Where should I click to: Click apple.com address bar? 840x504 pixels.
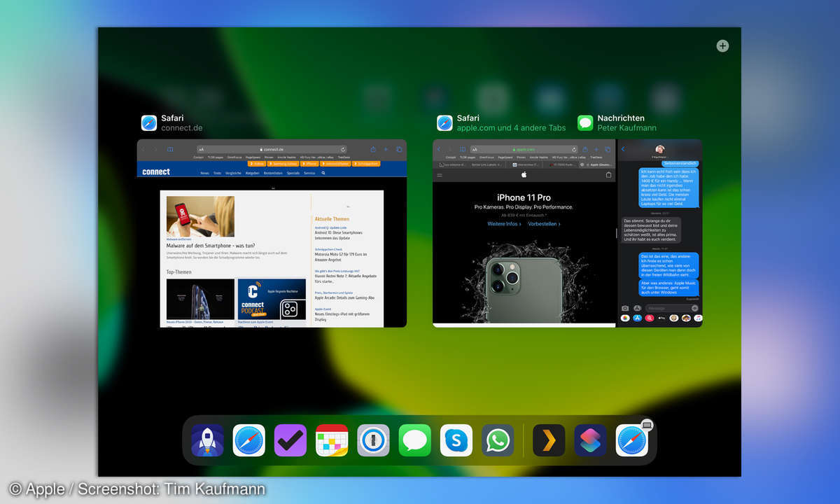(x=524, y=149)
